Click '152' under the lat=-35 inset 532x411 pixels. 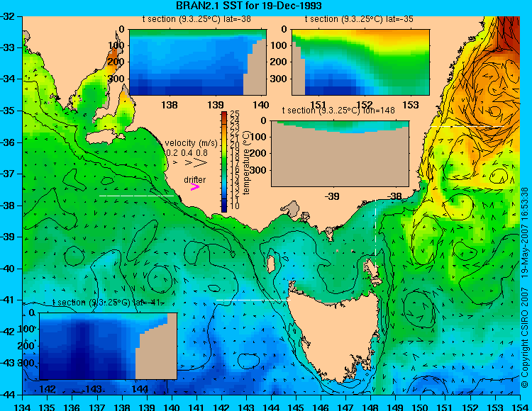point(365,105)
